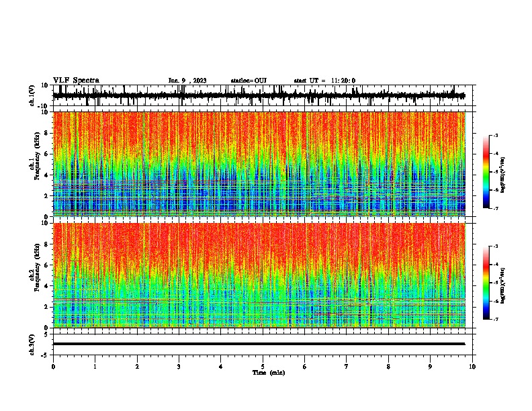Click the "8" kHz tick on ch.1 frequency axis
Screen dimensions: 532x411
[x=46, y=133]
